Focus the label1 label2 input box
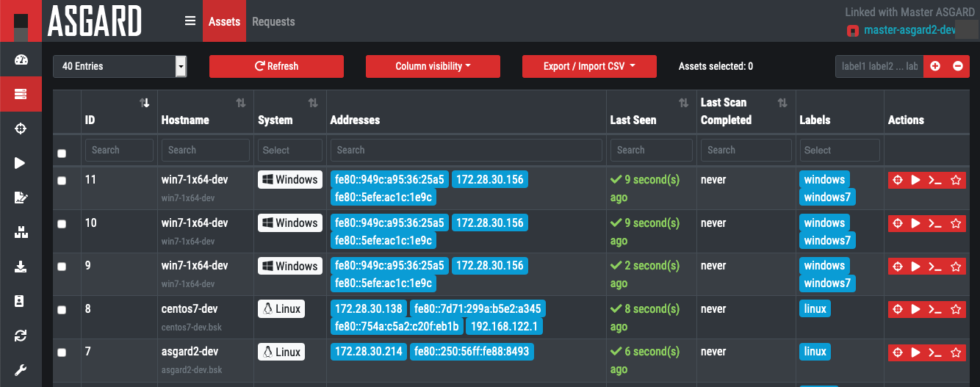 (x=879, y=66)
